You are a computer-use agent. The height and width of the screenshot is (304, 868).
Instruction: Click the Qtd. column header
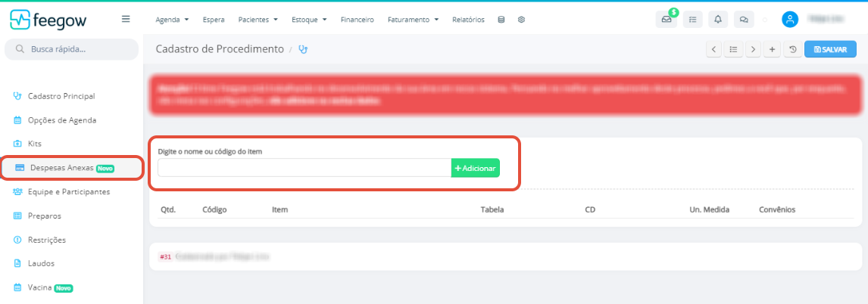tap(168, 210)
